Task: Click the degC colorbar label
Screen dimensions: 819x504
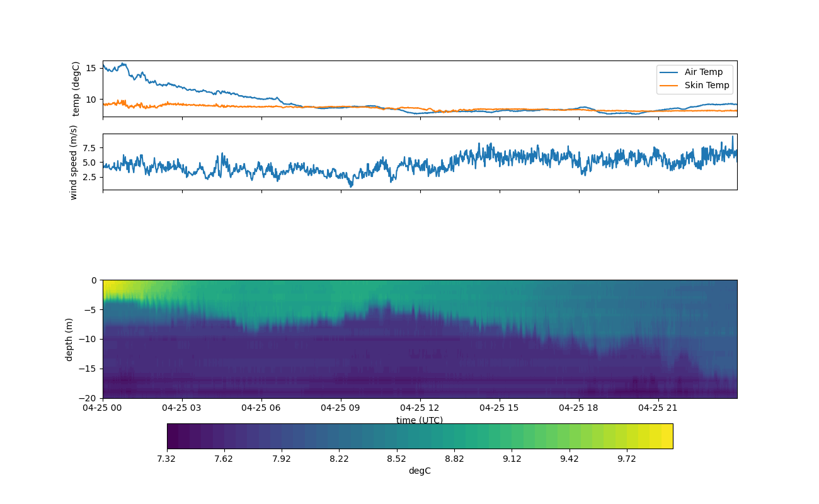Action: click(420, 471)
